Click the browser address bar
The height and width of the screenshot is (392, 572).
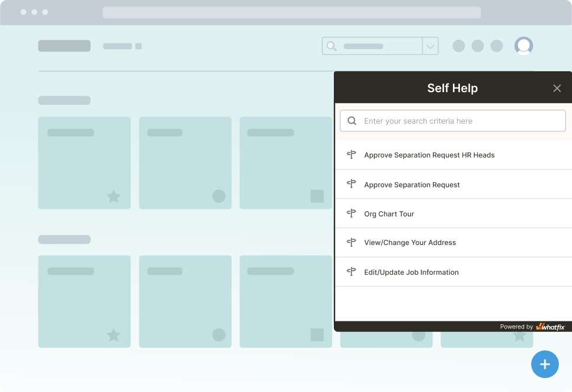tap(291, 12)
